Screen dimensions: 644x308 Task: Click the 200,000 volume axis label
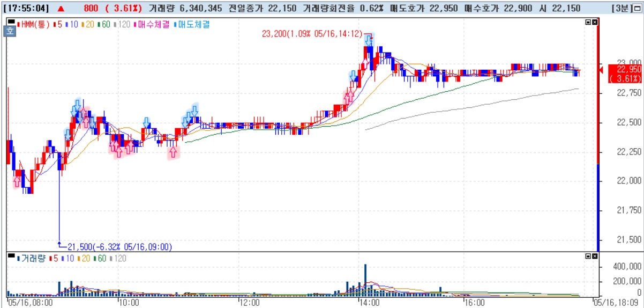[626, 281]
